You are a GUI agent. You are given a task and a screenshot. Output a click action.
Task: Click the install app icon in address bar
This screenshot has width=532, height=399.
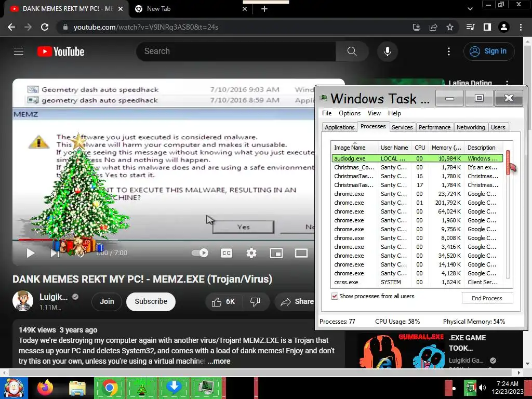pyautogui.click(x=417, y=27)
